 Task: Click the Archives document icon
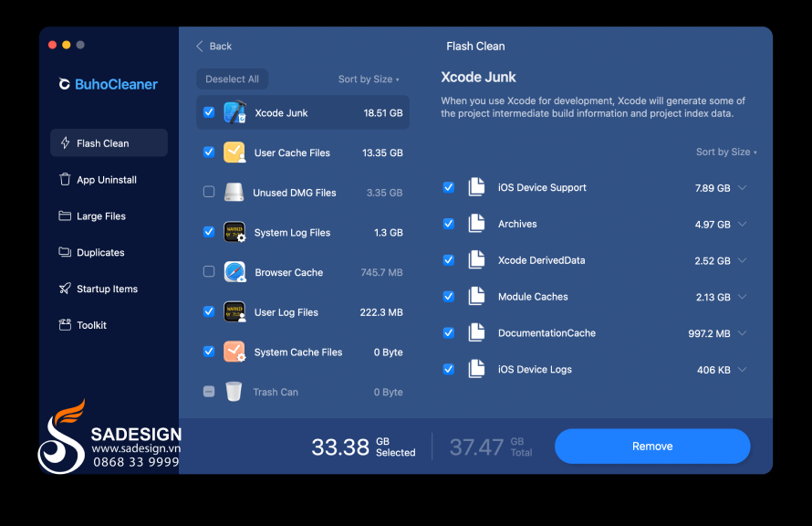476,224
